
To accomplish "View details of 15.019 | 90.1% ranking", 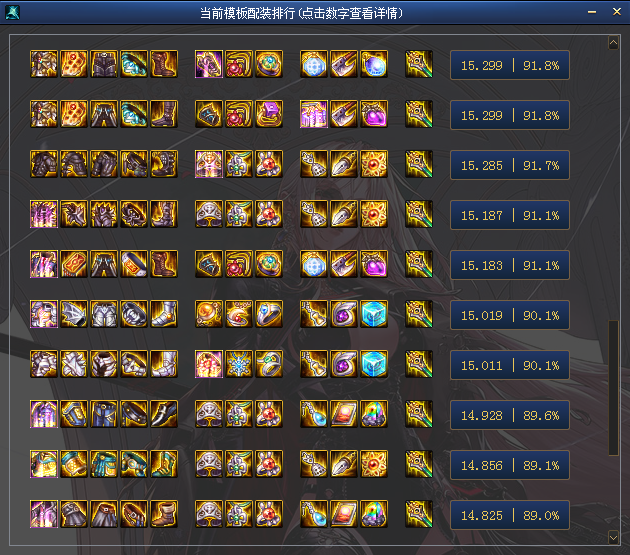I will pos(509,315).
